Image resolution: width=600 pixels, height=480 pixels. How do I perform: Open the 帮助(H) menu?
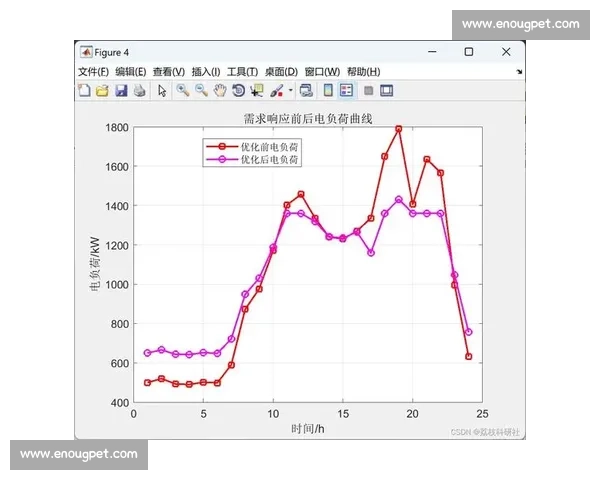tap(364, 72)
